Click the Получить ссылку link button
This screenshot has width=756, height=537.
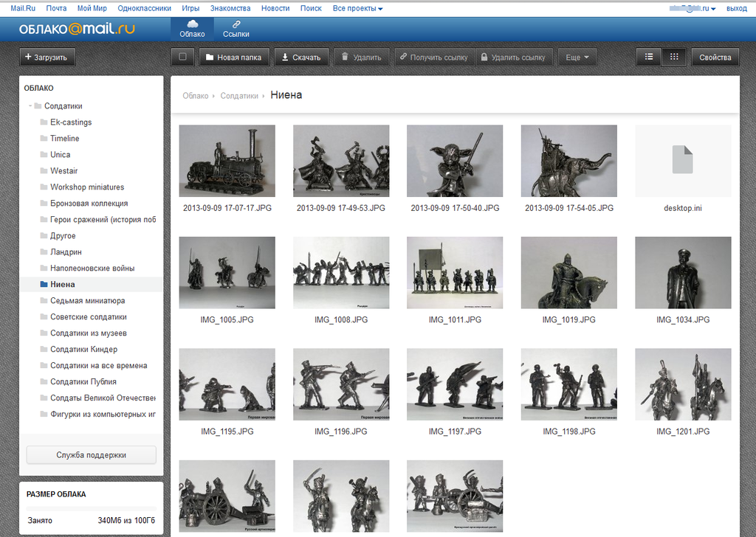434,57
